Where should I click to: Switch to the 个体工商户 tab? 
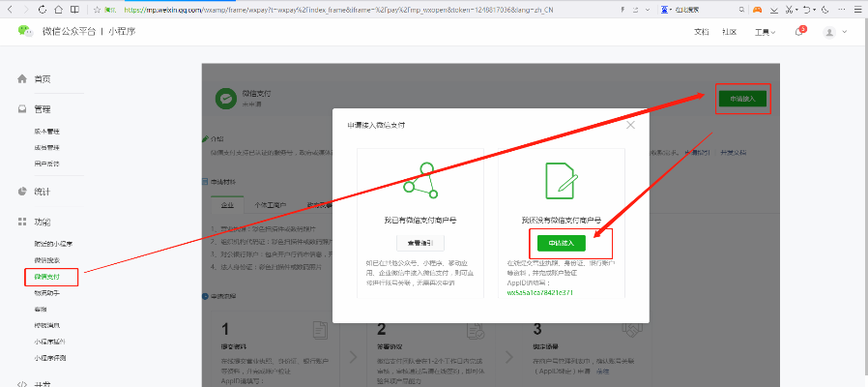click(270, 205)
